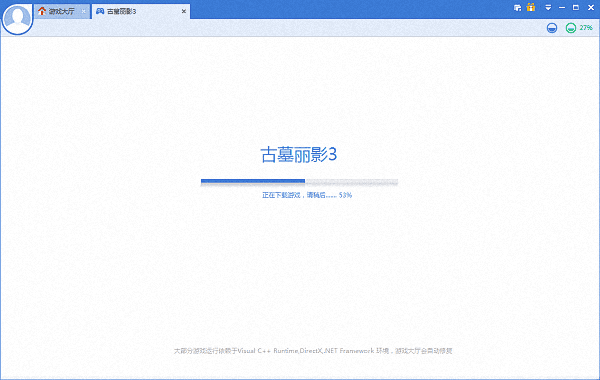Switch to the 游戏大厅 tab

[62, 11]
